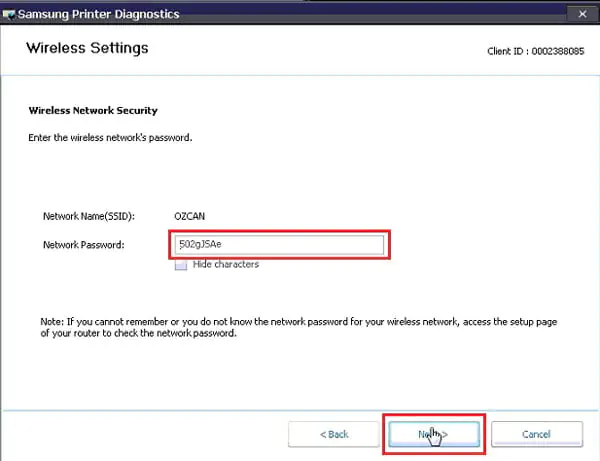Click the empty footer area left of Back

140,434
